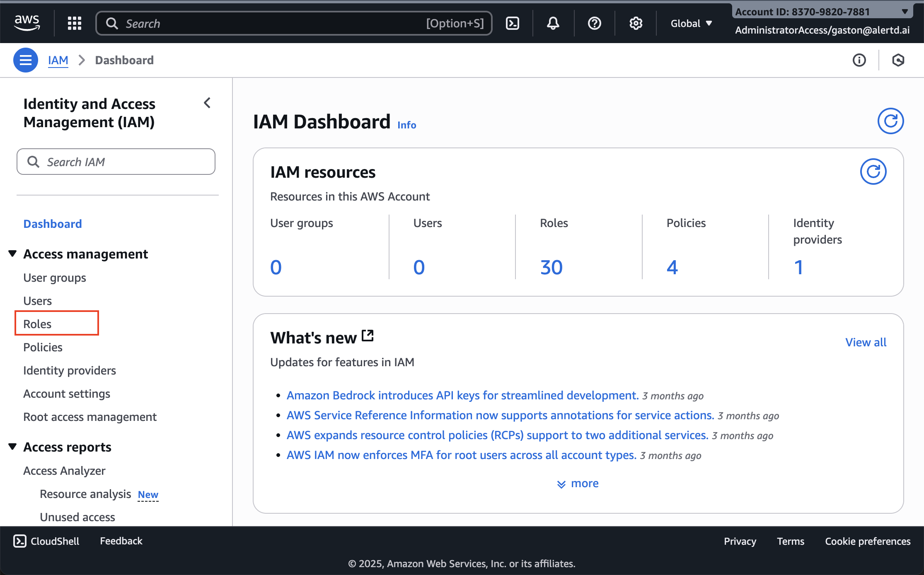
Task: Expand more updates in What's new
Action: (x=578, y=483)
